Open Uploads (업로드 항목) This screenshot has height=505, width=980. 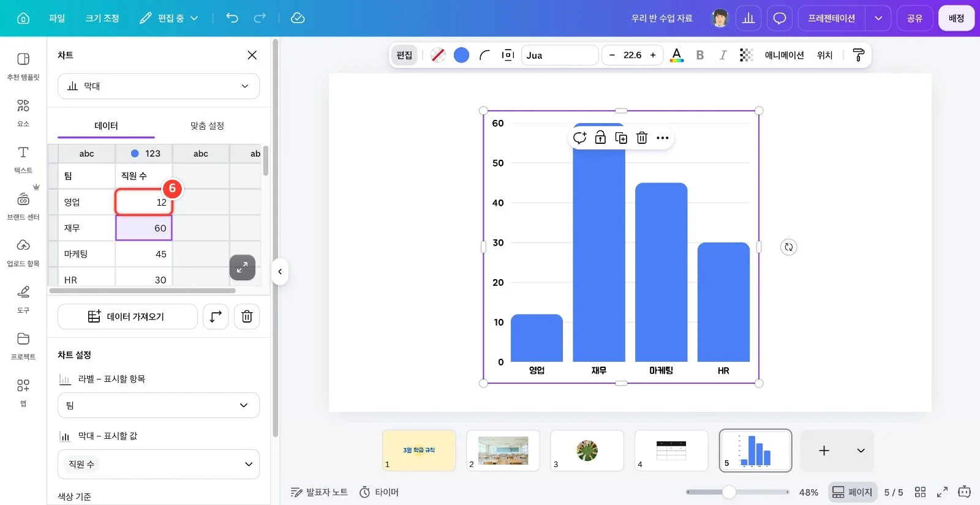(x=23, y=252)
